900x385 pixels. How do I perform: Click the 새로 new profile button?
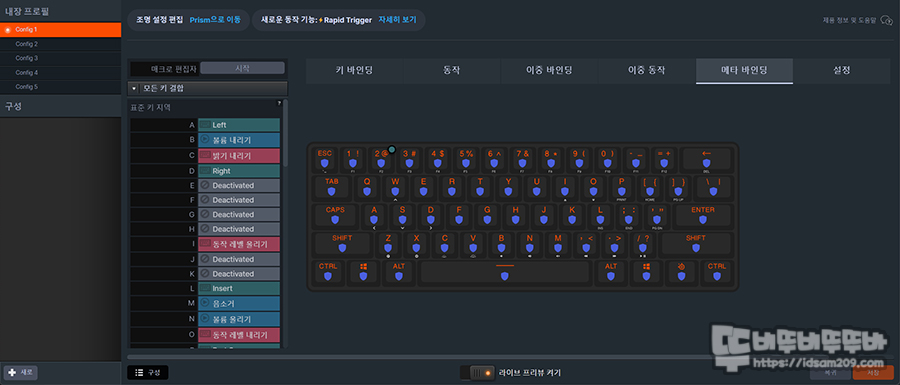pos(20,372)
